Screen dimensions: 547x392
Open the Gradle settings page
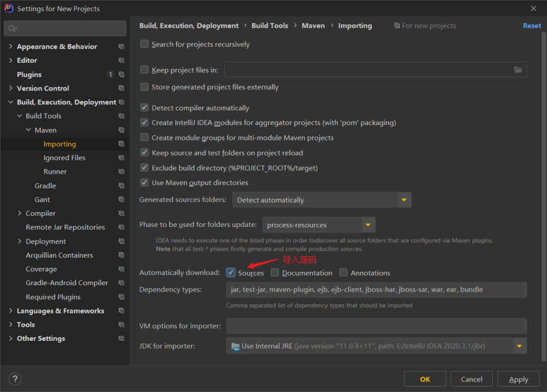point(46,185)
